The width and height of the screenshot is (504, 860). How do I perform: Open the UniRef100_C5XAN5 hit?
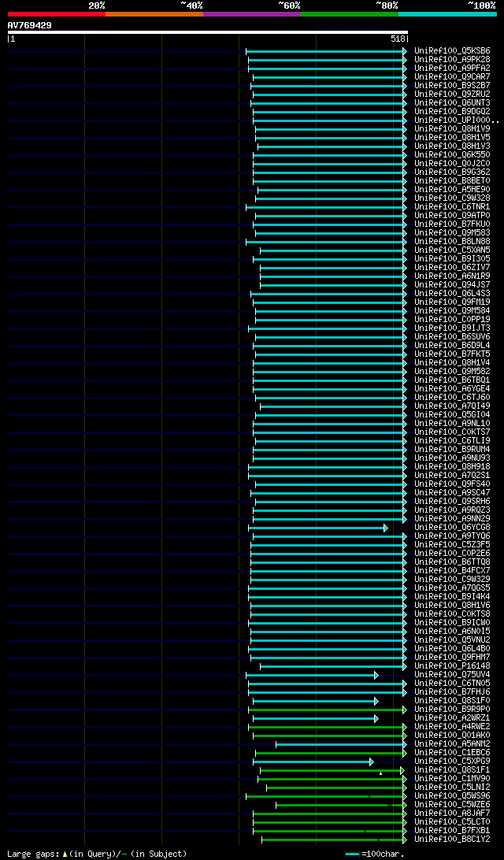tap(453, 250)
